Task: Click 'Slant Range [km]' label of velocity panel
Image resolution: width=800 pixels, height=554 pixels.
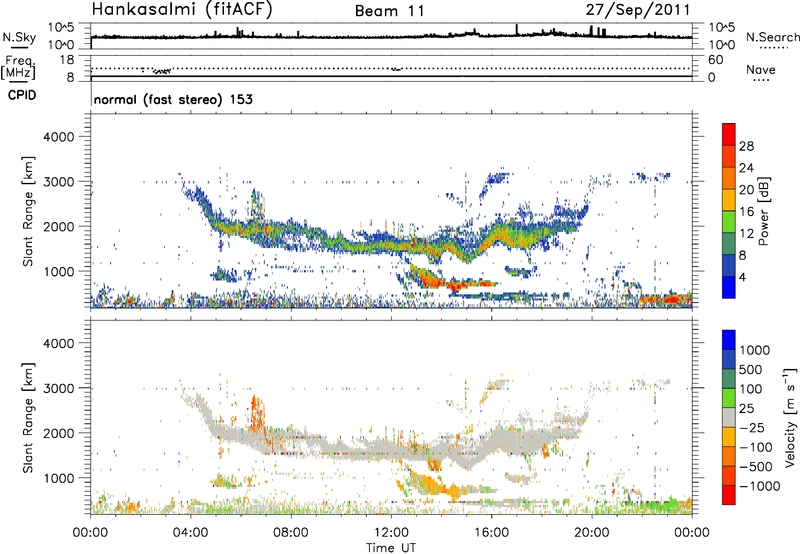Action: pyautogui.click(x=28, y=418)
